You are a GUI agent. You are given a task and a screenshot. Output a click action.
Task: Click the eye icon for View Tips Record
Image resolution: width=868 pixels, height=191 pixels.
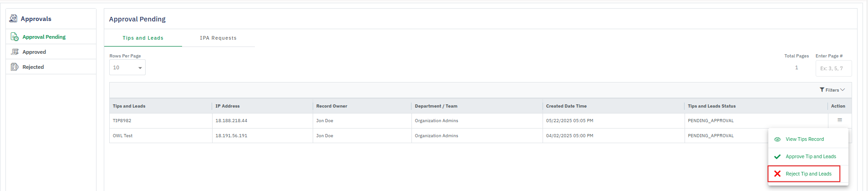[x=777, y=139]
